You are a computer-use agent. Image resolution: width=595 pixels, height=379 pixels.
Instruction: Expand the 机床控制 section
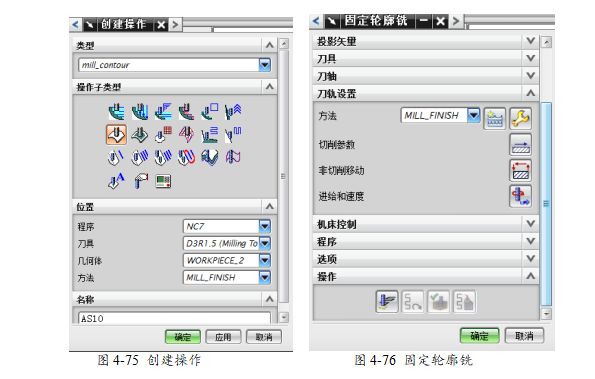click(x=530, y=223)
